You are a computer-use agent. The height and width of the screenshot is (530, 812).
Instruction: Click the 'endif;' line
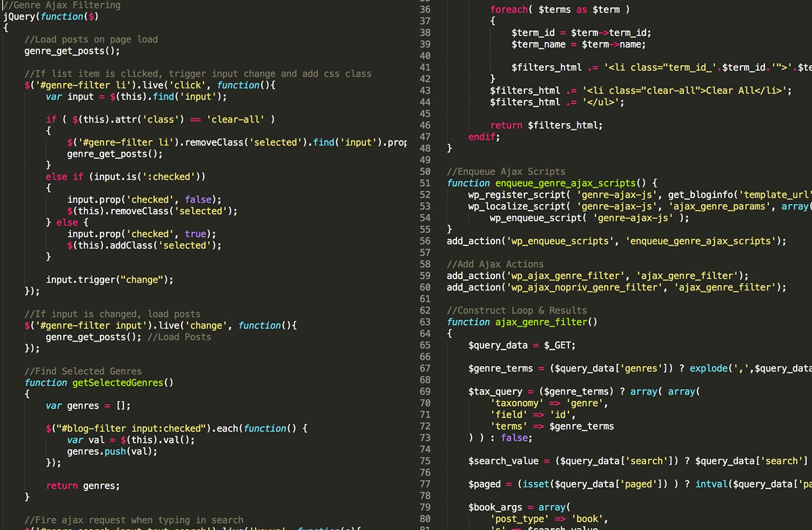pyautogui.click(x=484, y=137)
